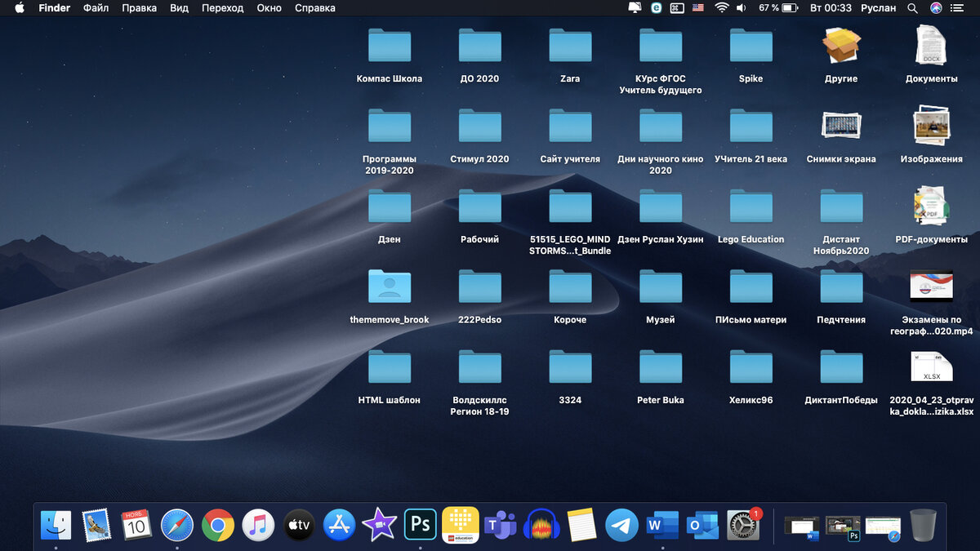The width and height of the screenshot is (980, 551).
Task: Open the Apple TV app in the Dock
Action: (x=299, y=525)
